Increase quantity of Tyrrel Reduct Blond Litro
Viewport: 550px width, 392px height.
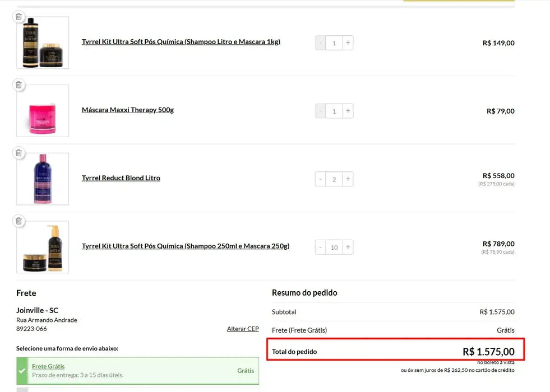[348, 179]
